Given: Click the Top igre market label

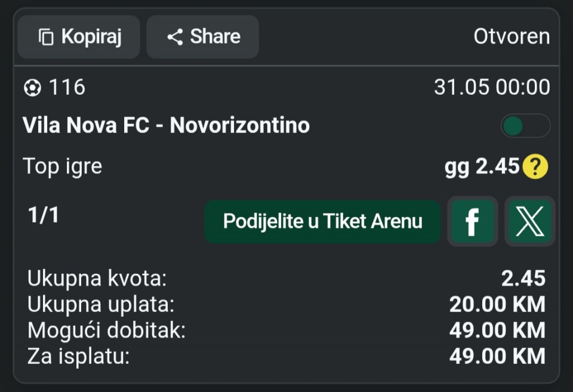Looking at the screenshot, I should pos(63,166).
